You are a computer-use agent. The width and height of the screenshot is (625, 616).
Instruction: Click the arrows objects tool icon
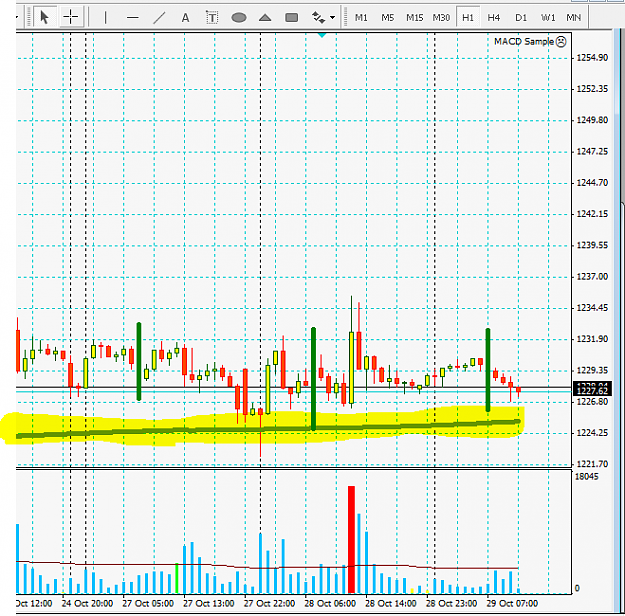point(318,18)
